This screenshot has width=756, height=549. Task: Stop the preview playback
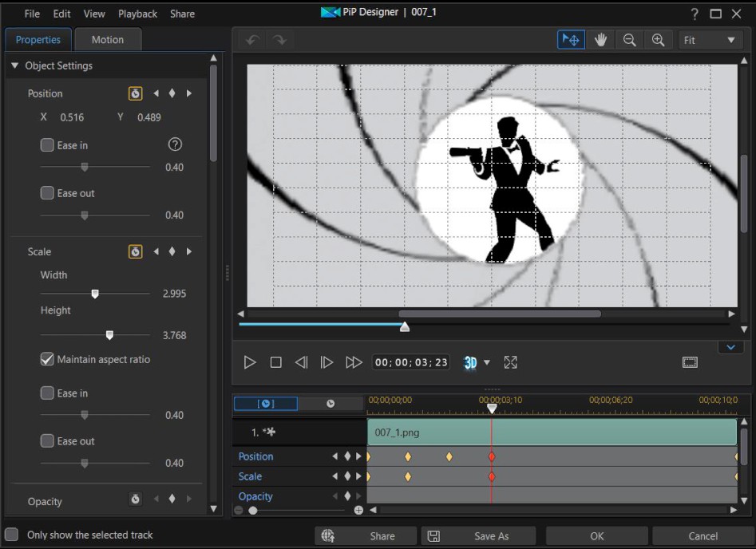tap(275, 362)
